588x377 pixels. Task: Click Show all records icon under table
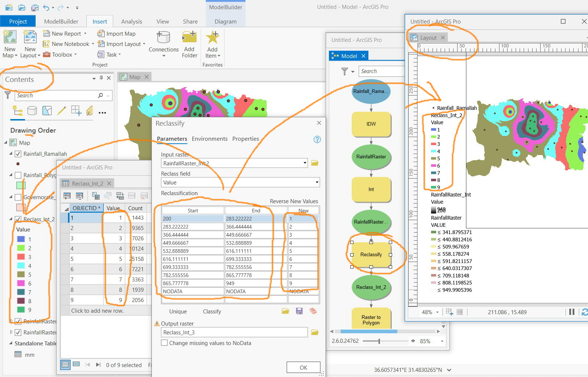pos(65,365)
